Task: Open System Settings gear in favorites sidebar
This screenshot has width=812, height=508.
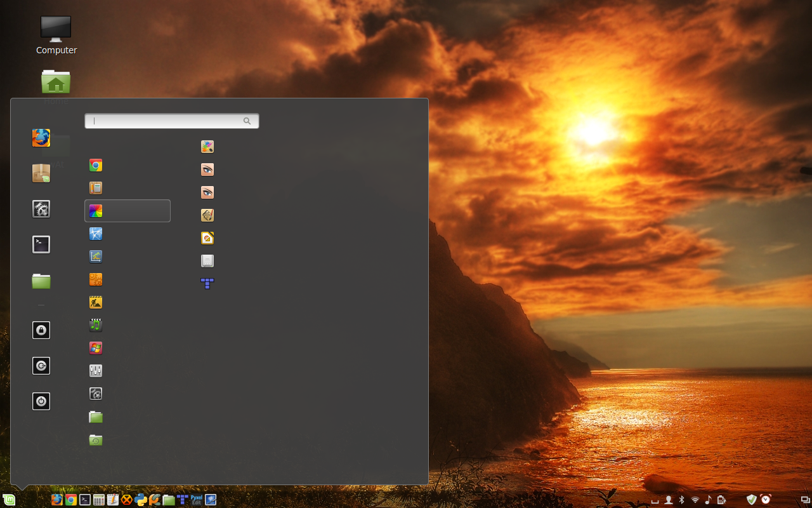Action: (41, 209)
